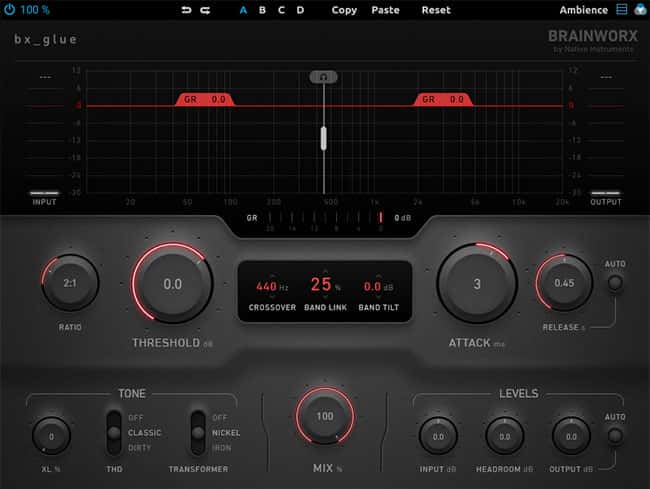
Task: Click the down arrow below Band Link value
Action: (x=325, y=297)
